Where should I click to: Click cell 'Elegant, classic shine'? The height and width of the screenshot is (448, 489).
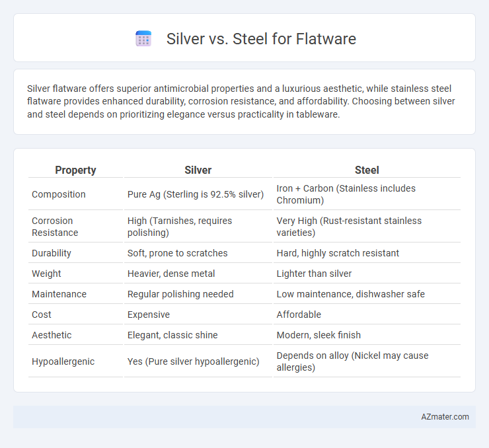pos(172,335)
